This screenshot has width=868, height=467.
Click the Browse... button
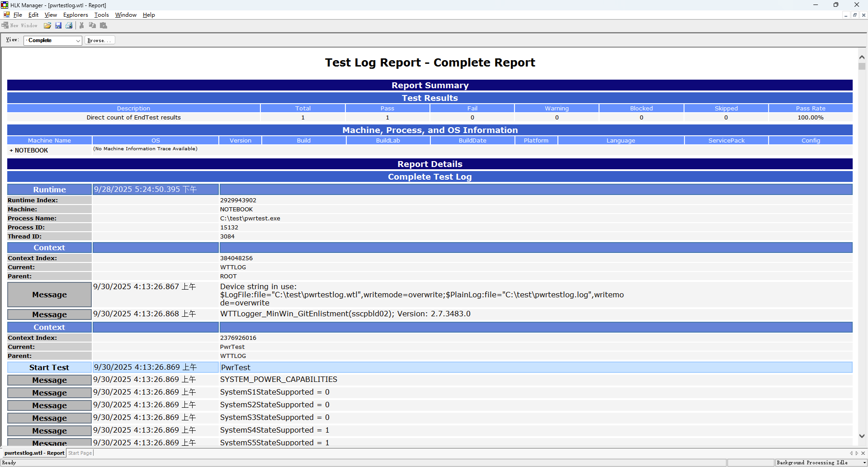pyautogui.click(x=99, y=41)
